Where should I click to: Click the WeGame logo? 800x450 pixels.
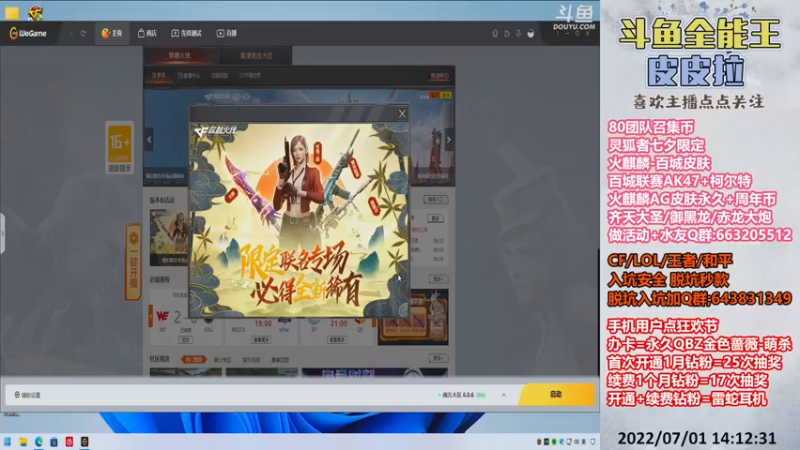tap(28, 33)
